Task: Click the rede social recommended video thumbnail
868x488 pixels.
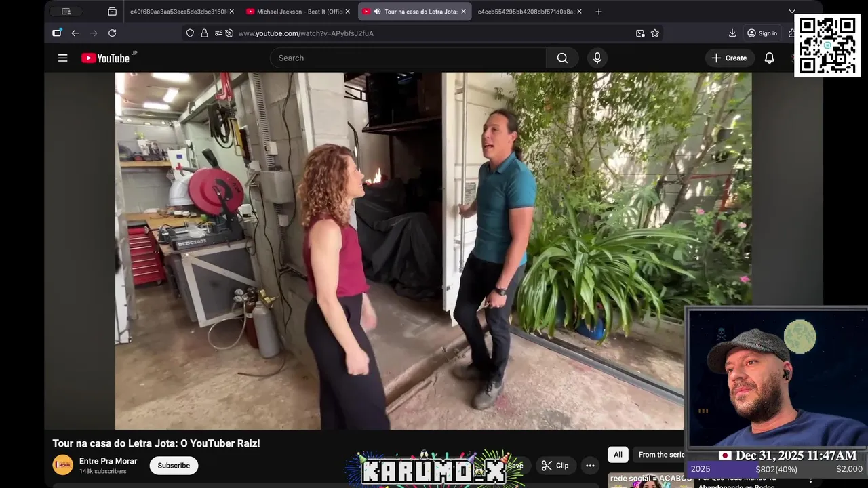Action: click(650, 480)
